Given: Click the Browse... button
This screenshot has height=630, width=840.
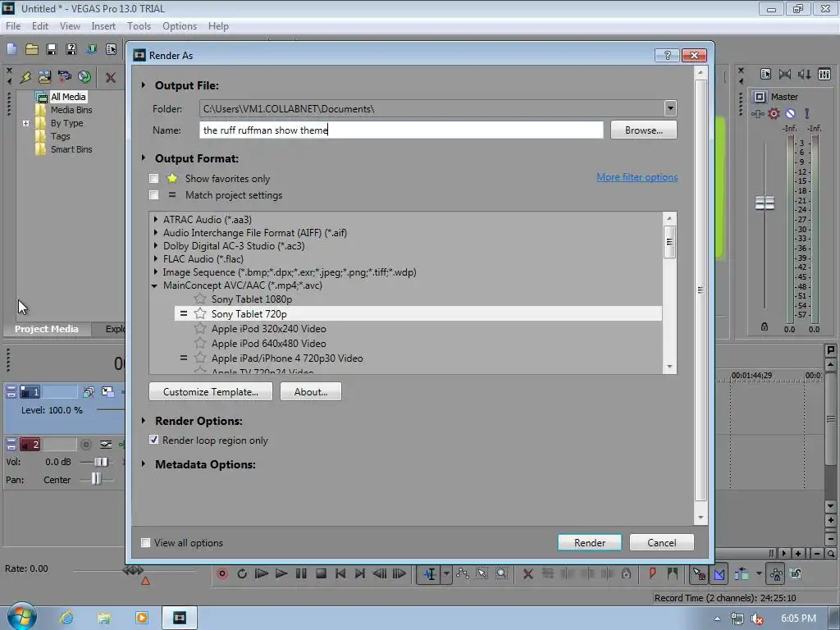Looking at the screenshot, I should [x=643, y=130].
